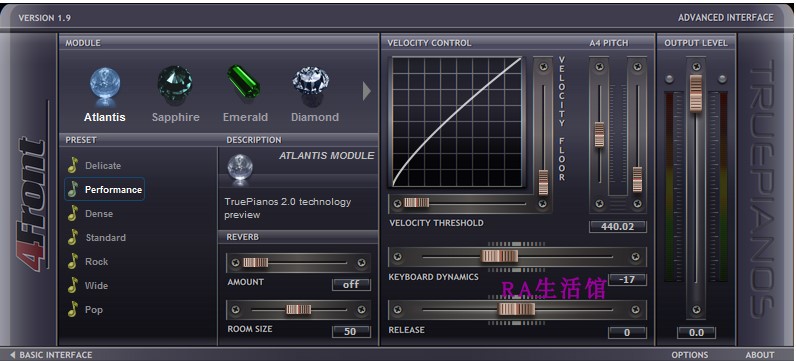Screen dimensions: 796x361
Task: Open the About menu item
Action: pyautogui.click(x=760, y=354)
